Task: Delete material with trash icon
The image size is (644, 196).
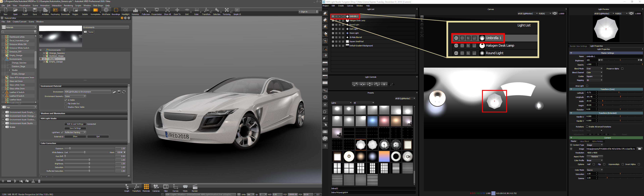Action: pos(39,181)
